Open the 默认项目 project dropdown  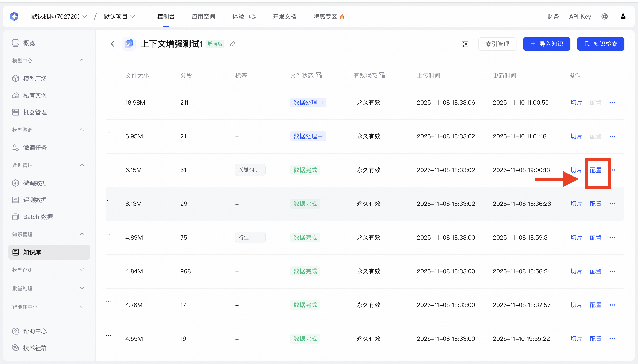[x=119, y=16]
